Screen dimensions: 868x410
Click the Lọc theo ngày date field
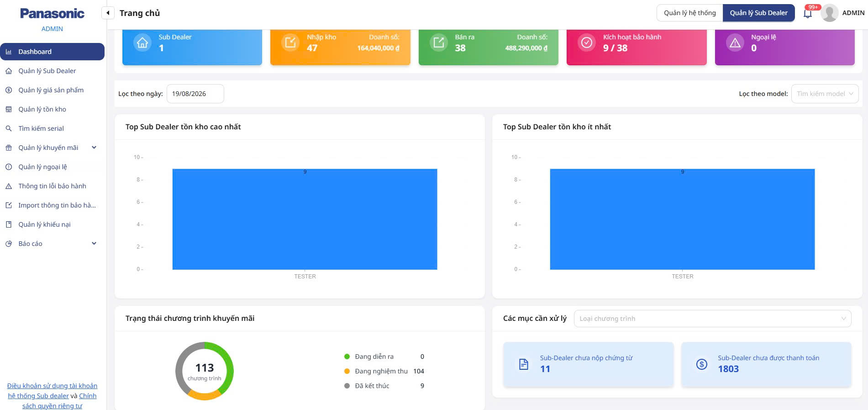coord(195,94)
